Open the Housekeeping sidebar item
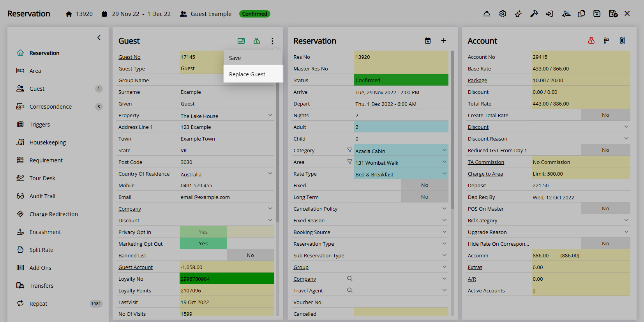644x322 pixels. coord(48,143)
